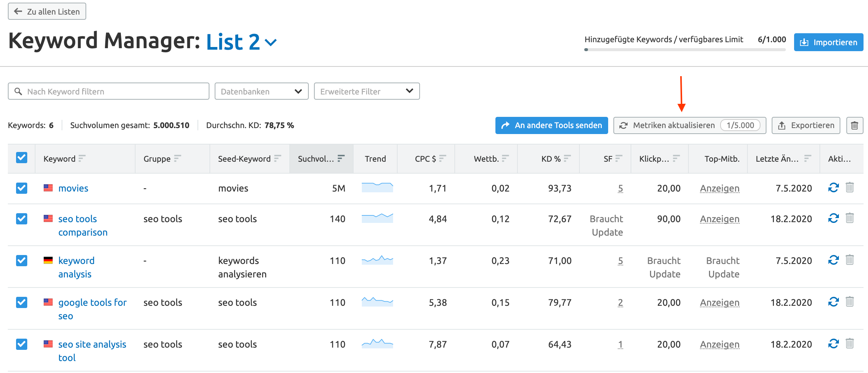This screenshot has width=868, height=373.
Task: Open the keyword analysis link
Action: 77,267
